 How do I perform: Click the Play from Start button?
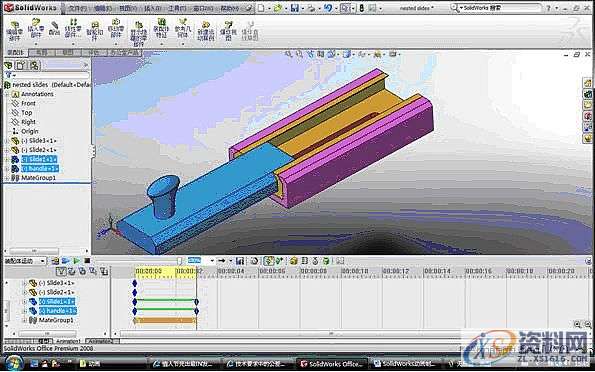[66, 261]
